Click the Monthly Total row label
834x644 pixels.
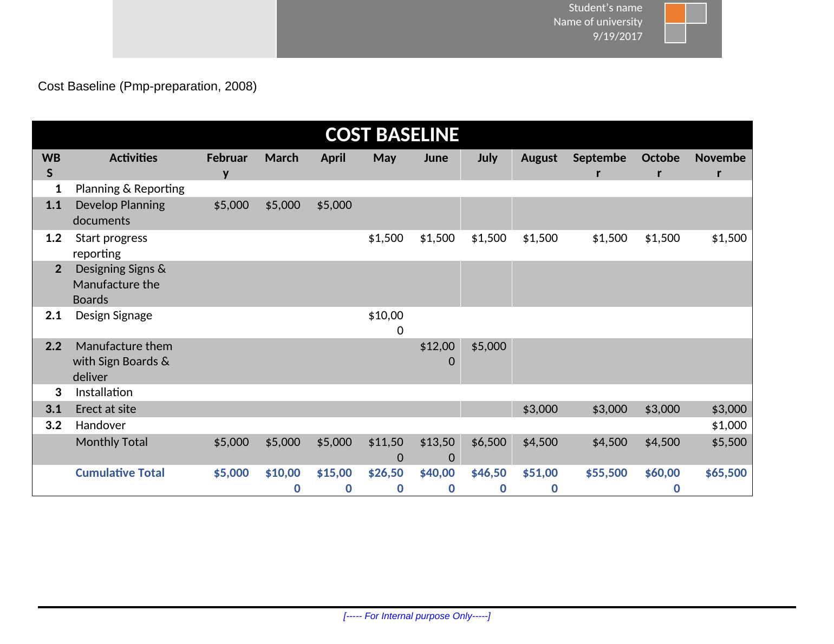(112, 442)
